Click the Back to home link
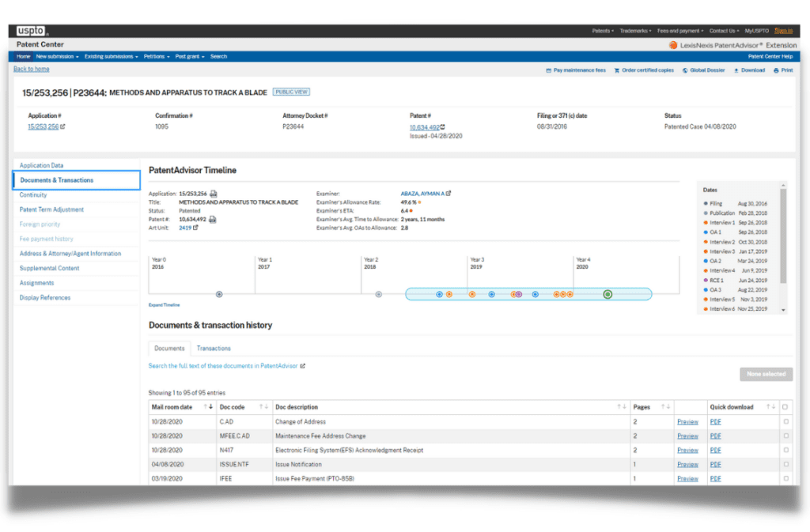The width and height of the screenshot is (810, 532). point(31,70)
